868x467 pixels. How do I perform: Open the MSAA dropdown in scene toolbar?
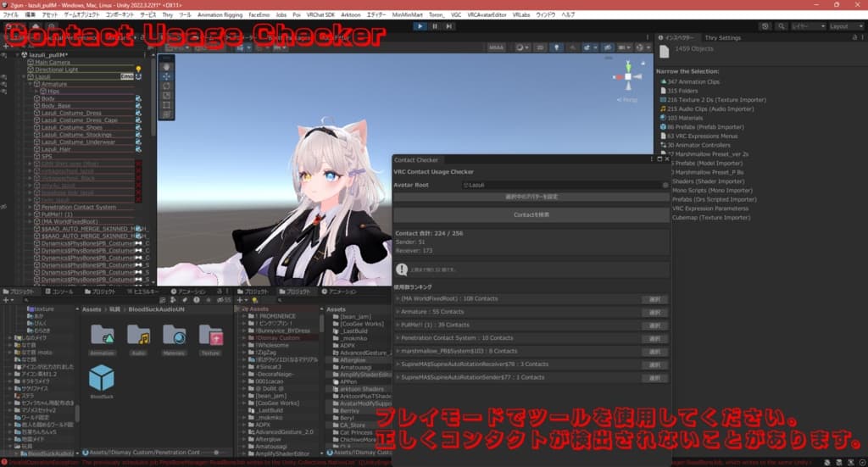point(496,47)
